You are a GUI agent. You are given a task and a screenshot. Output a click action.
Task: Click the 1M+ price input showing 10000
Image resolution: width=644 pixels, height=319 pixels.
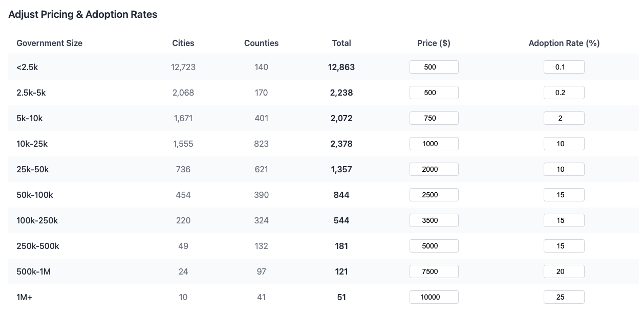(x=434, y=297)
